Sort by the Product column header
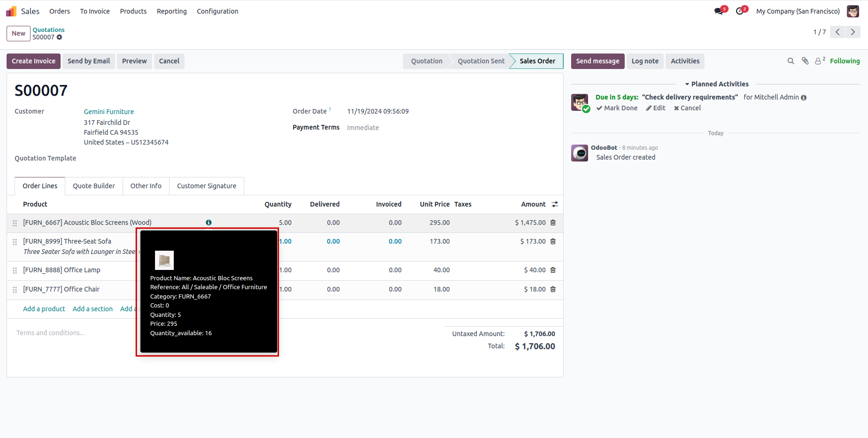This screenshot has width=868, height=438. [x=35, y=204]
